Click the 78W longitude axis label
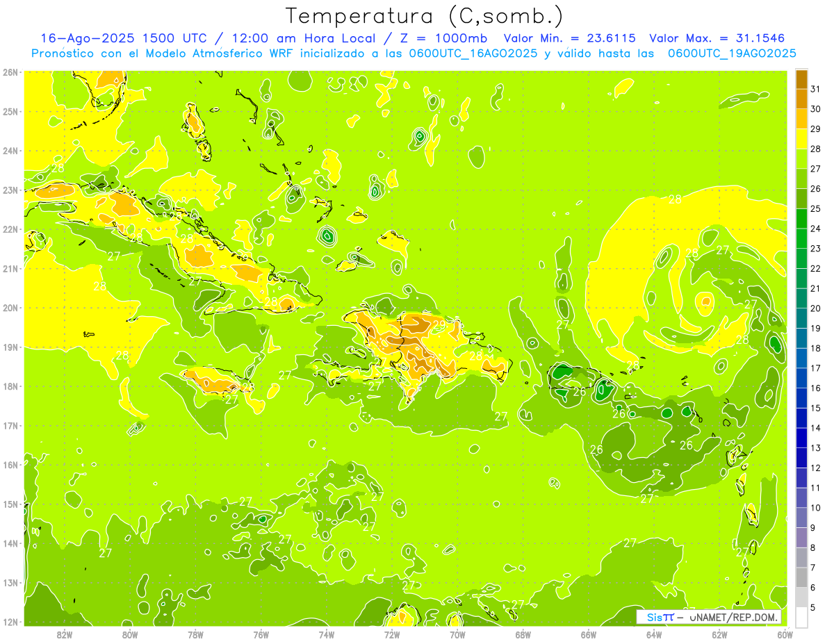The image size is (834, 644). click(x=195, y=634)
